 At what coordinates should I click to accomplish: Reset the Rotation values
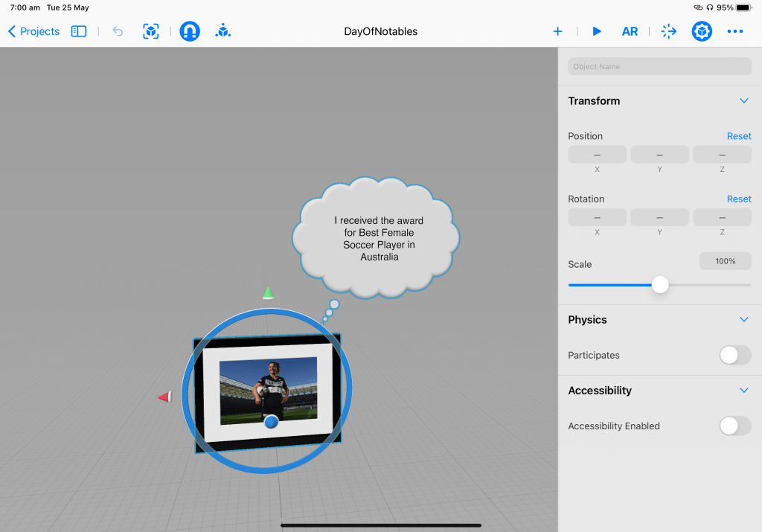pos(738,199)
